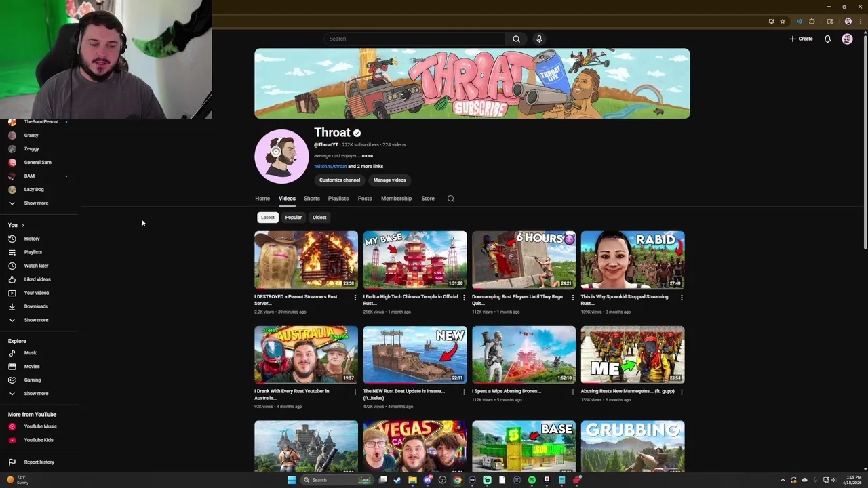Open the Spoonkid RABID video thumbnail
The image size is (868, 488).
coord(633,260)
